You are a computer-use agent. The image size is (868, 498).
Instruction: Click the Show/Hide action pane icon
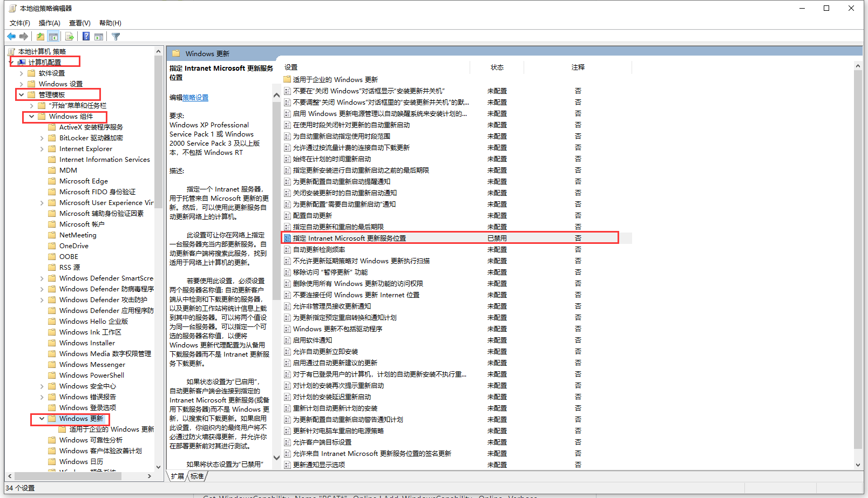coord(99,37)
